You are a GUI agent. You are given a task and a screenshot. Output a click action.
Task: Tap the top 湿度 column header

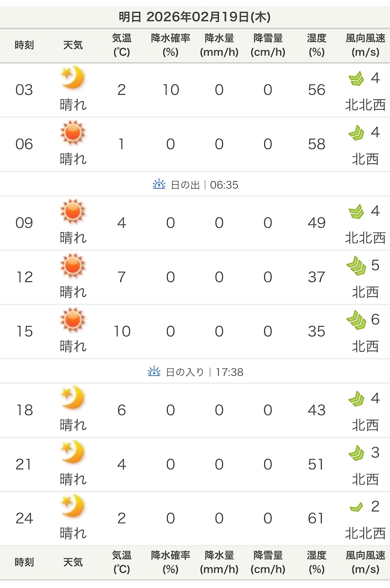[316, 45]
